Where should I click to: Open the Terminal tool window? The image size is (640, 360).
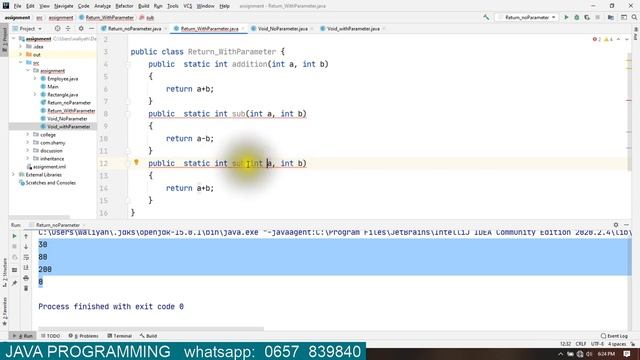pos(119,336)
